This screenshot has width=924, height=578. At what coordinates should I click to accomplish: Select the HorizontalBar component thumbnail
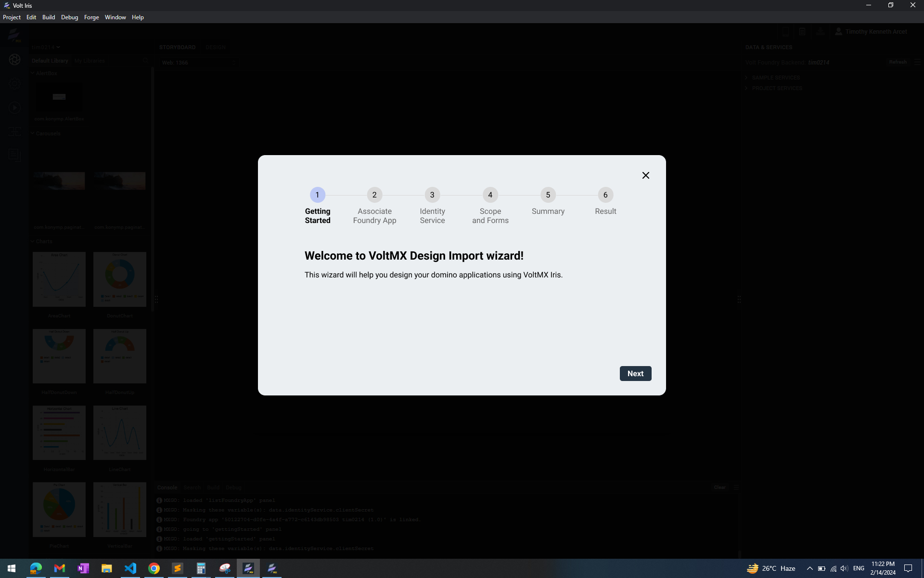coord(59,433)
